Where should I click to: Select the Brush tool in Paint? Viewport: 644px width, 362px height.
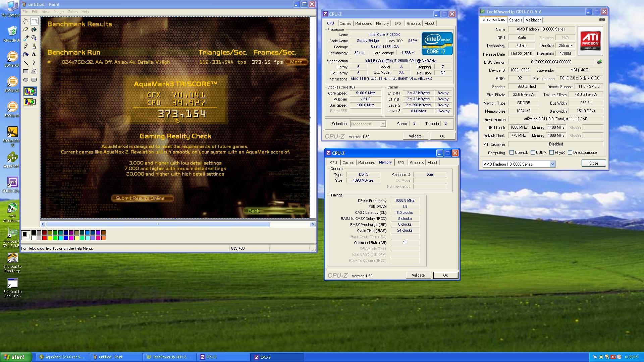(x=34, y=46)
